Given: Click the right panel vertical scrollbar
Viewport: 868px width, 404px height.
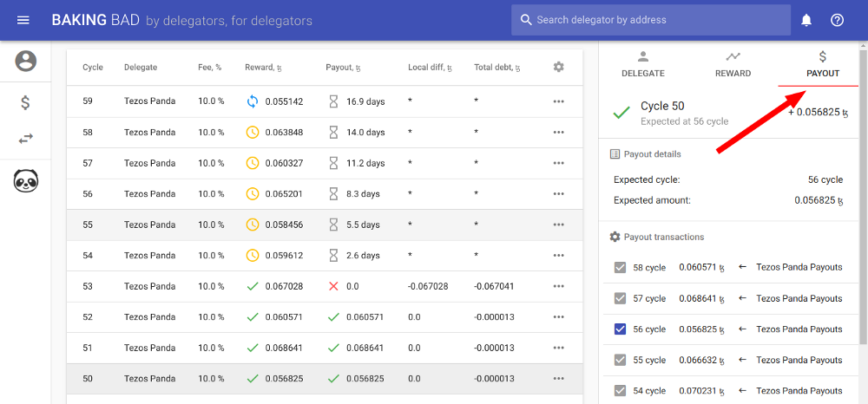Looking at the screenshot, I should pos(863,196).
